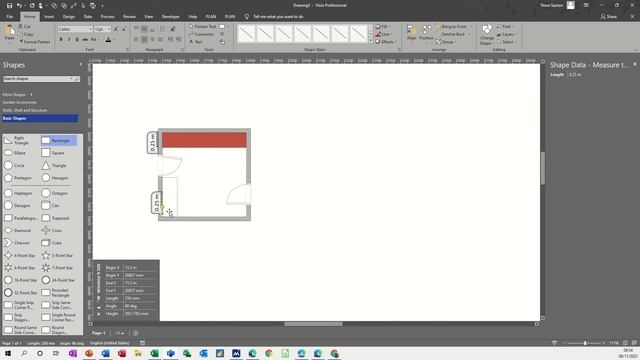Open the font size dropdown

pyautogui.click(x=109, y=29)
